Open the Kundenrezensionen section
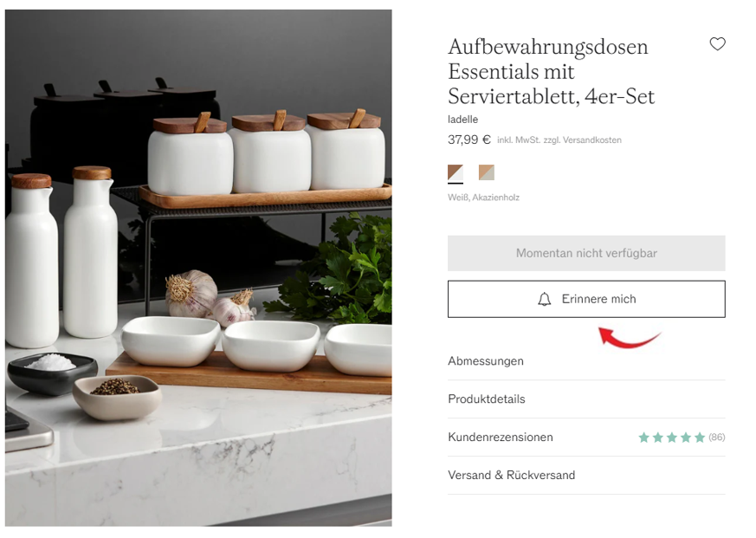The height and width of the screenshot is (538, 756). [x=586, y=438]
